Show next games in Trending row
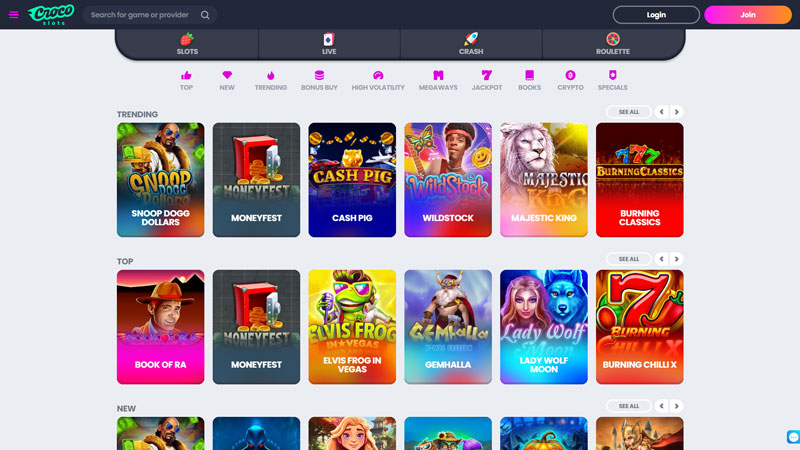This screenshot has height=450, width=800. click(x=677, y=112)
